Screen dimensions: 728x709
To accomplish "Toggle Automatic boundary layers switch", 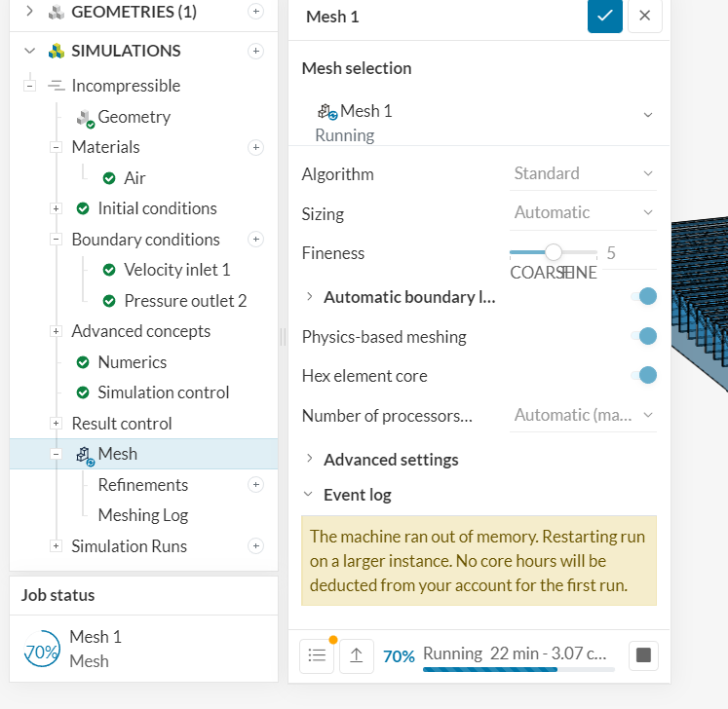I will 643,296.
